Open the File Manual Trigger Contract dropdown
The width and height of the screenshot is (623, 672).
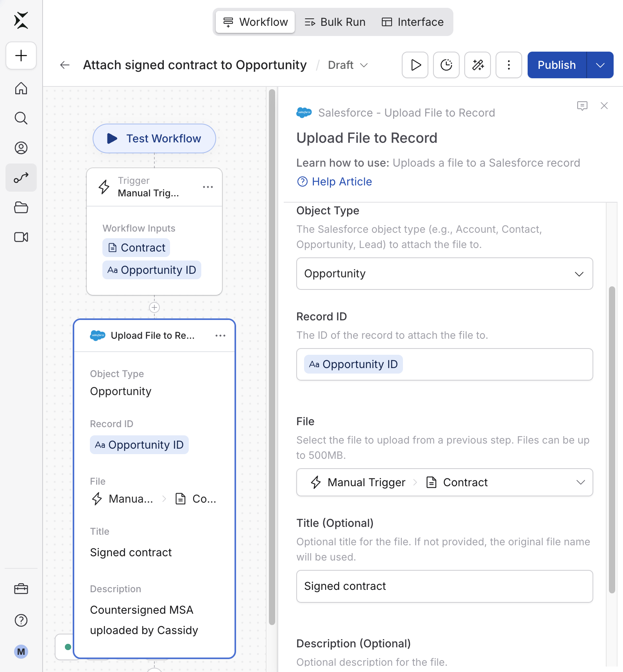[x=445, y=482]
